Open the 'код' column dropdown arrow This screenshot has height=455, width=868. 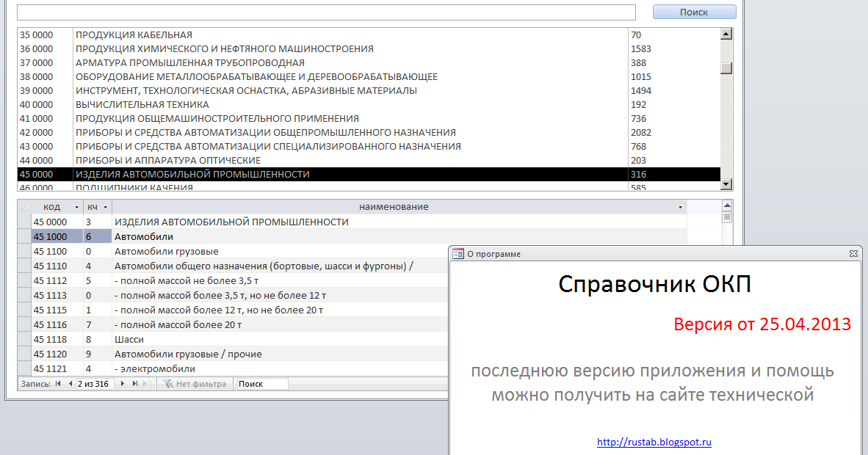[x=76, y=207]
